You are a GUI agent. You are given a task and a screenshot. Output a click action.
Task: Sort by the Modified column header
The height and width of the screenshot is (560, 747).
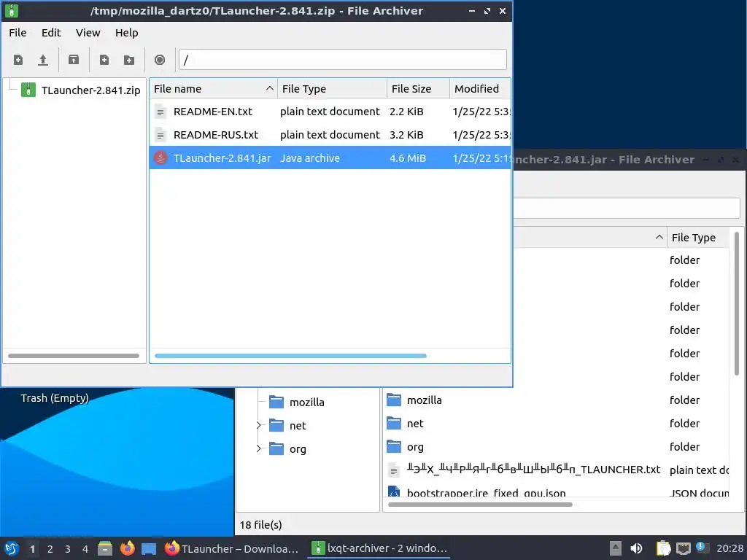pyautogui.click(x=480, y=88)
